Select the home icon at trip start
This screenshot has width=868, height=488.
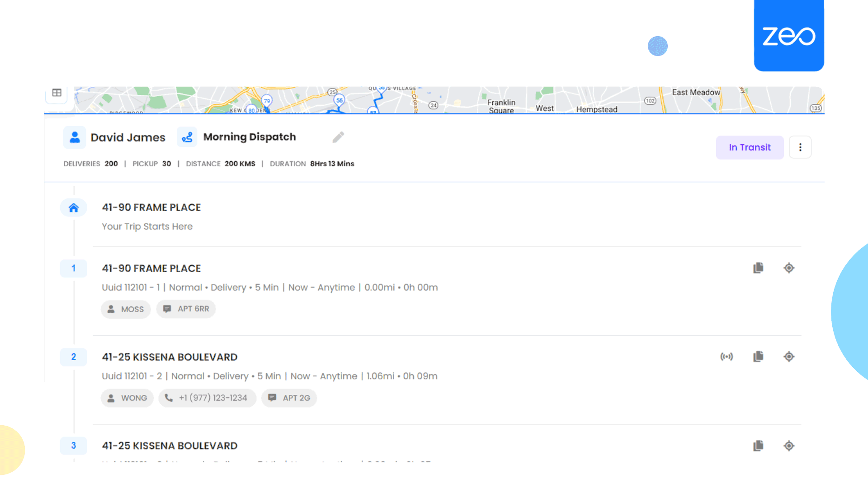point(73,207)
